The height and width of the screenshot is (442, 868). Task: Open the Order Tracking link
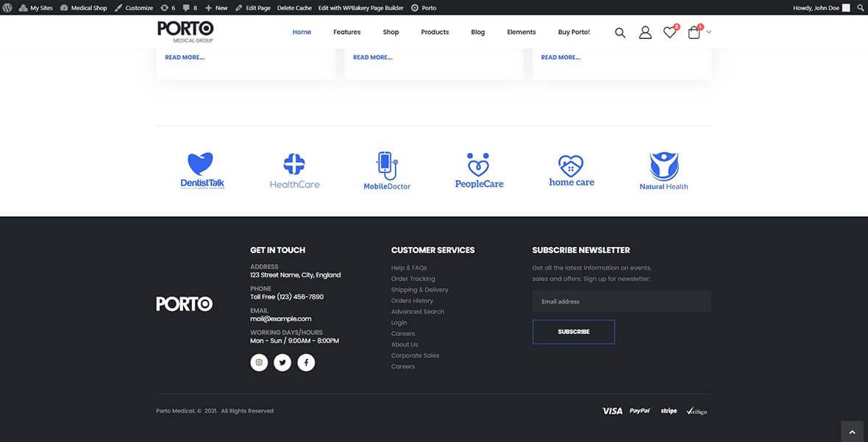click(413, 279)
